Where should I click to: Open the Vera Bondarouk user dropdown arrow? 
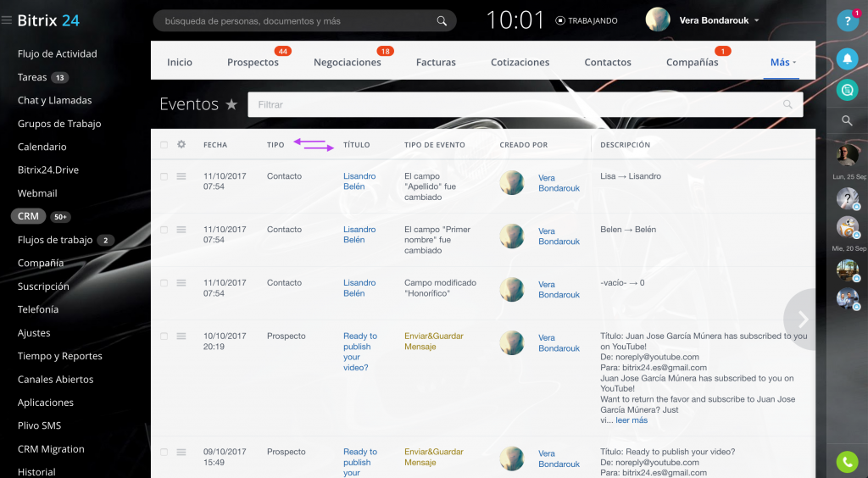[x=757, y=20]
